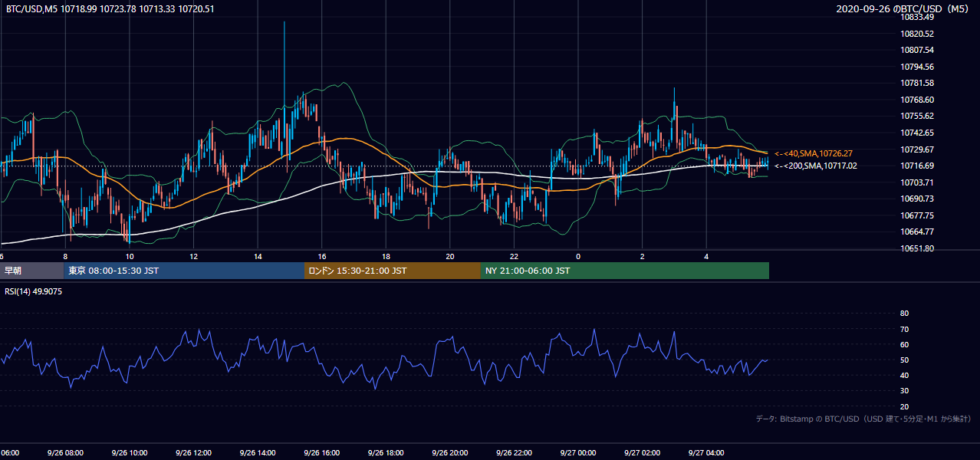Click RSI scale label 70
Viewport: 980px width, 460px height.
pyautogui.click(x=904, y=329)
